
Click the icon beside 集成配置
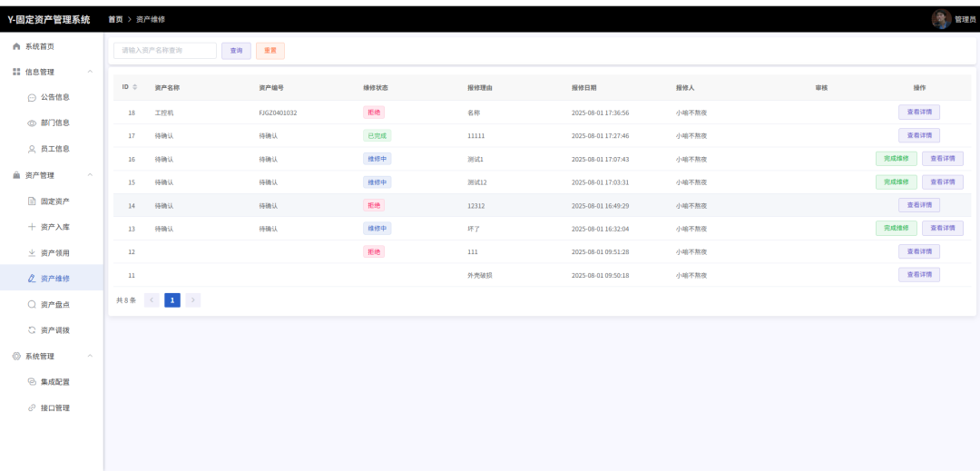(x=32, y=382)
